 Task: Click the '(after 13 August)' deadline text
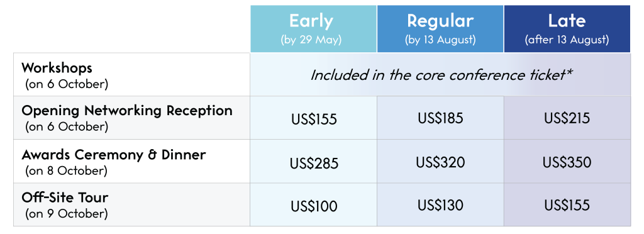pos(567,40)
